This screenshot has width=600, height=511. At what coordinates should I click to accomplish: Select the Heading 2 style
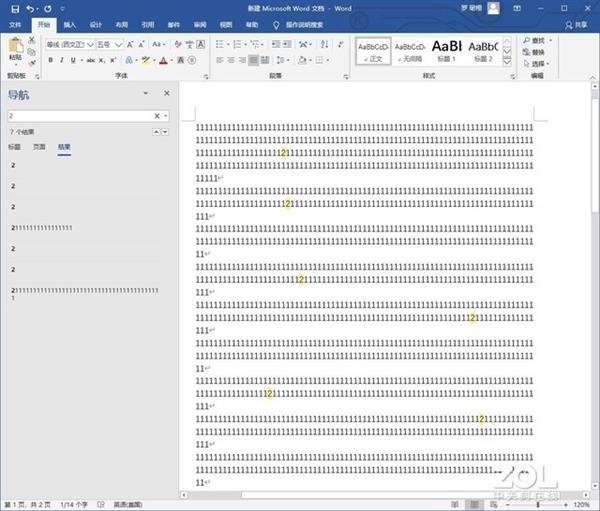pyautogui.click(x=483, y=51)
